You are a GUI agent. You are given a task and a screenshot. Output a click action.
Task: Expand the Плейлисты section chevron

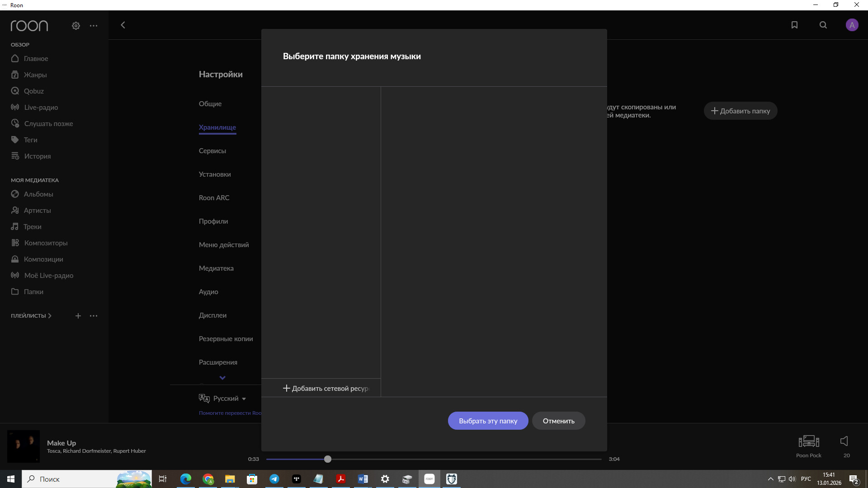[x=50, y=316]
